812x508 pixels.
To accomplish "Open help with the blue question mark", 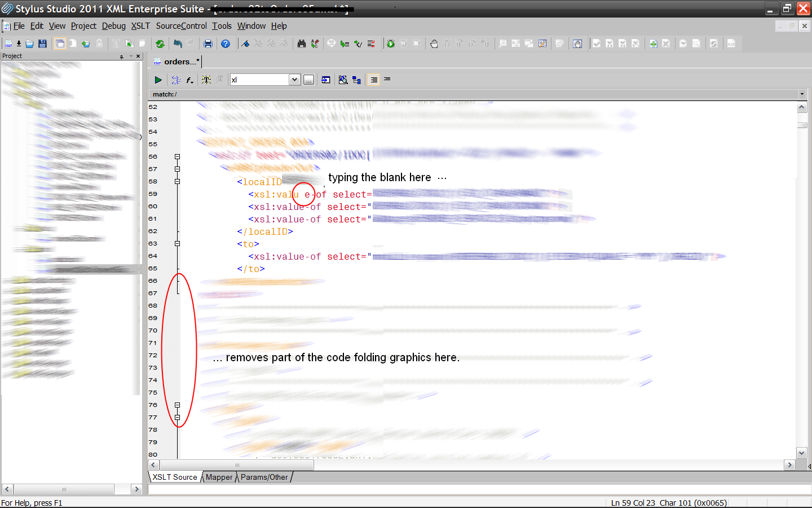I will coord(226,43).
